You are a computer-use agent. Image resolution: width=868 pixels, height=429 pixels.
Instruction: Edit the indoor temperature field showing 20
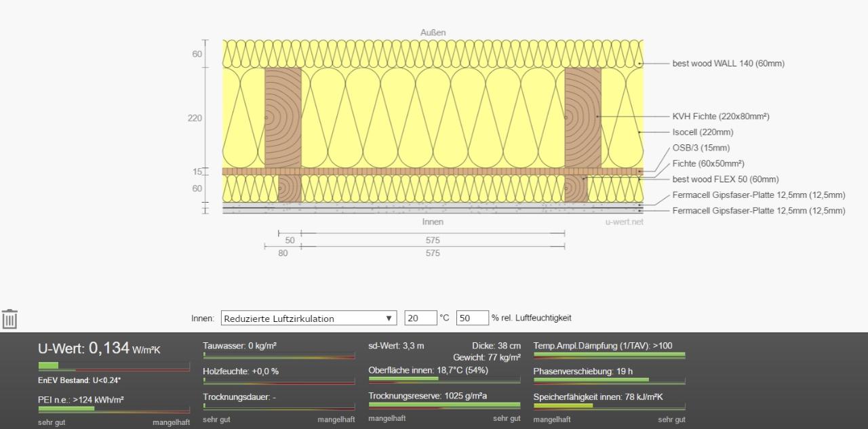pyautogui.click(x=420, y=318)
